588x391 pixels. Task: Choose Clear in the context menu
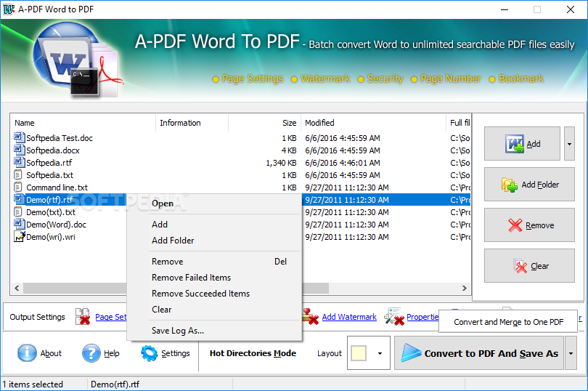214,310
